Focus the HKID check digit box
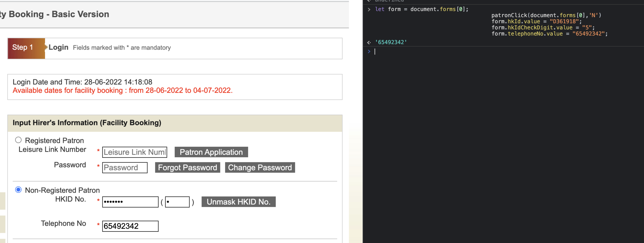Screen dimensions: 644x243 click(x=177, y=202)
